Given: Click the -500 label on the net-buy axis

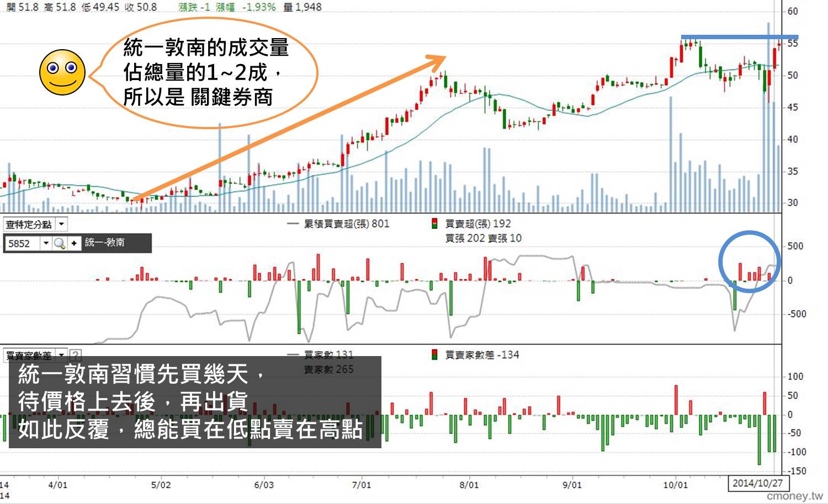Looking at the screenshot, I should [x=797, y=314].
